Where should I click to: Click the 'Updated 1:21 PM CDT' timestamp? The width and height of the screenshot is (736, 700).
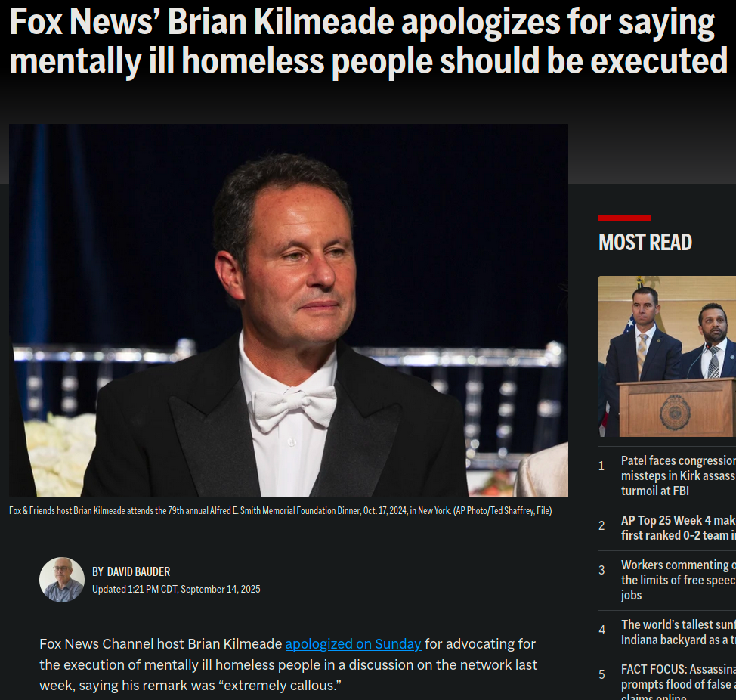176,589
